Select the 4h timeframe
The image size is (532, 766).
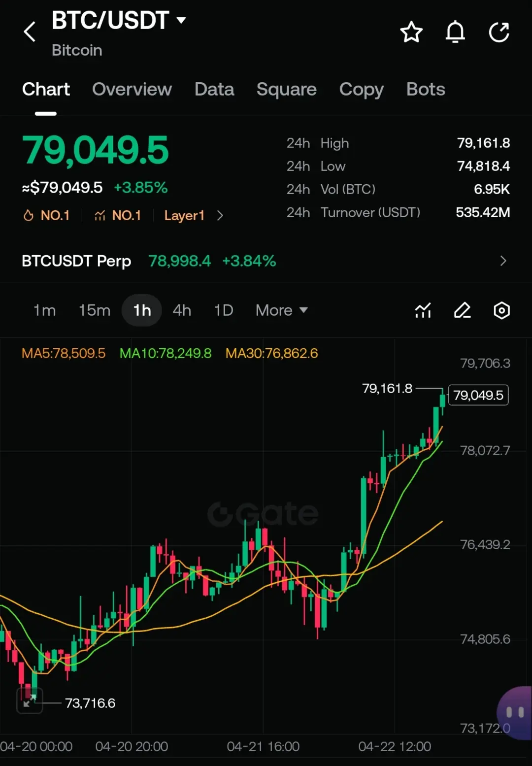coord(182,310)
